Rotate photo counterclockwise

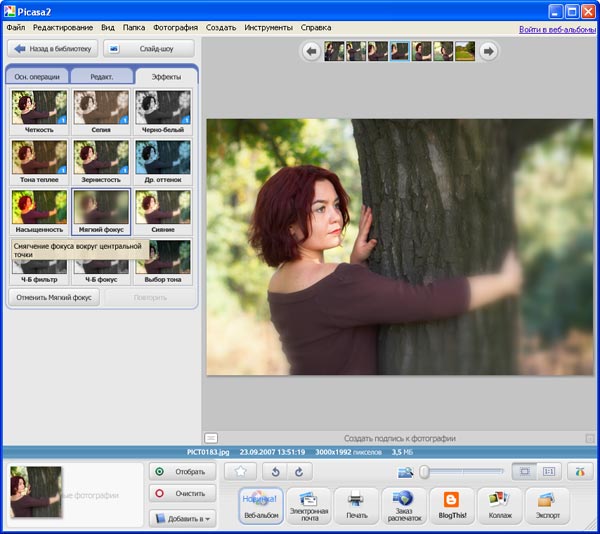(277, 471)
